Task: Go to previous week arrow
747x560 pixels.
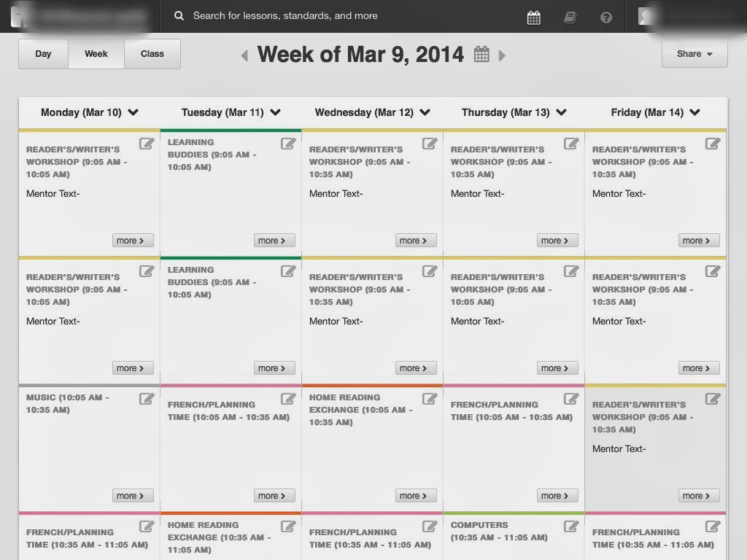Action: tap(245, 55)
